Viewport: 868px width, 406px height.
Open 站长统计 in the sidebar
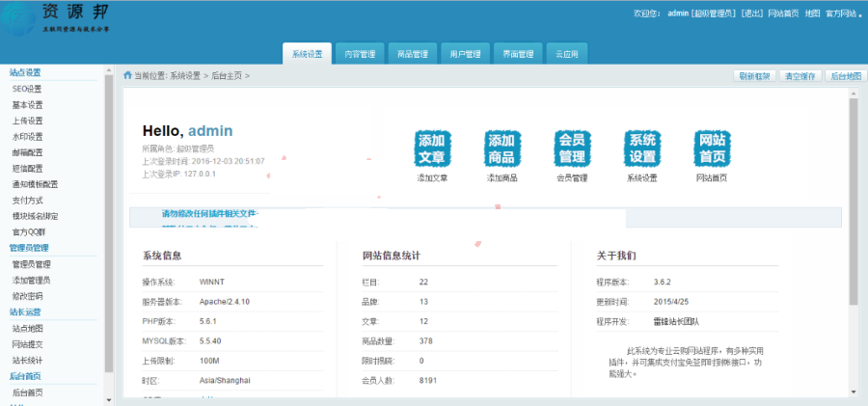click(x=27, y=360)
